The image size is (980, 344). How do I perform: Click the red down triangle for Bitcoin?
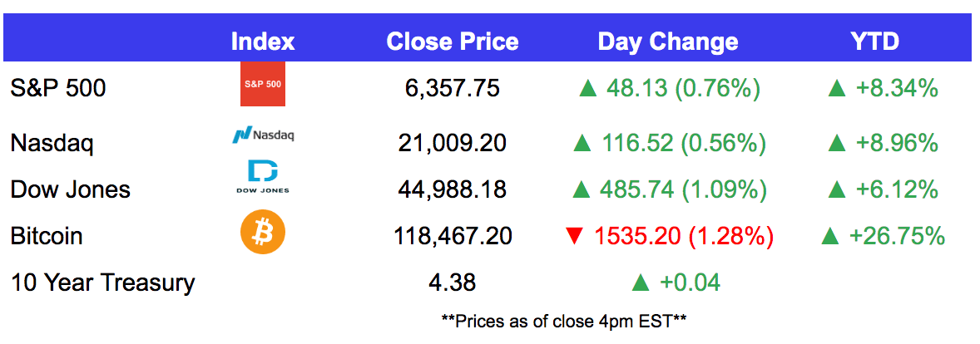575,237
